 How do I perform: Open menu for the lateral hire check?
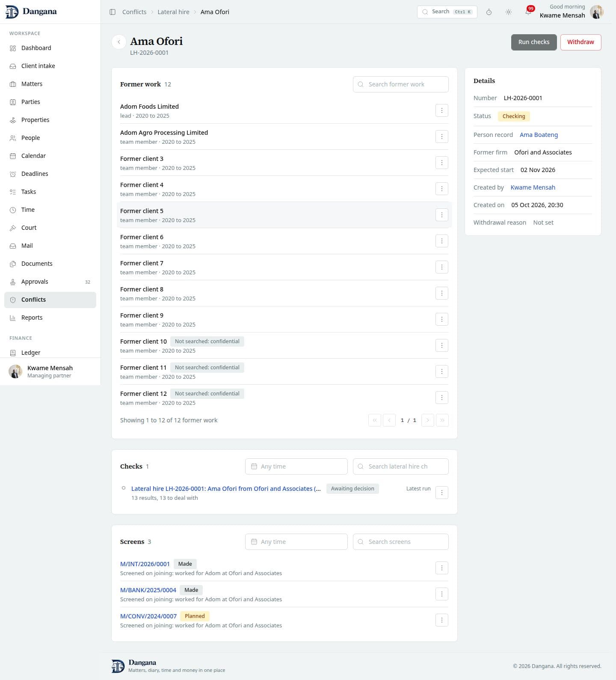(442, 493)
